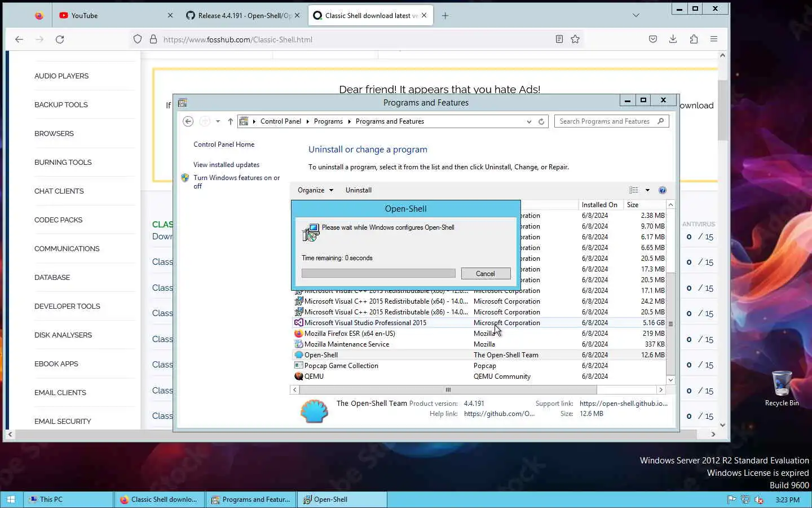
Task: Close the YouTube tab
Action: [x=170, y=16]
